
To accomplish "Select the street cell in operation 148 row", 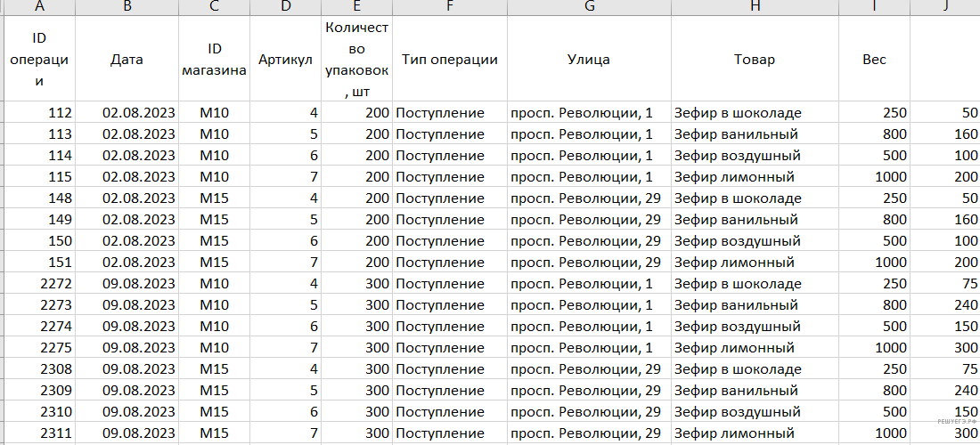I will click(588, 198).
